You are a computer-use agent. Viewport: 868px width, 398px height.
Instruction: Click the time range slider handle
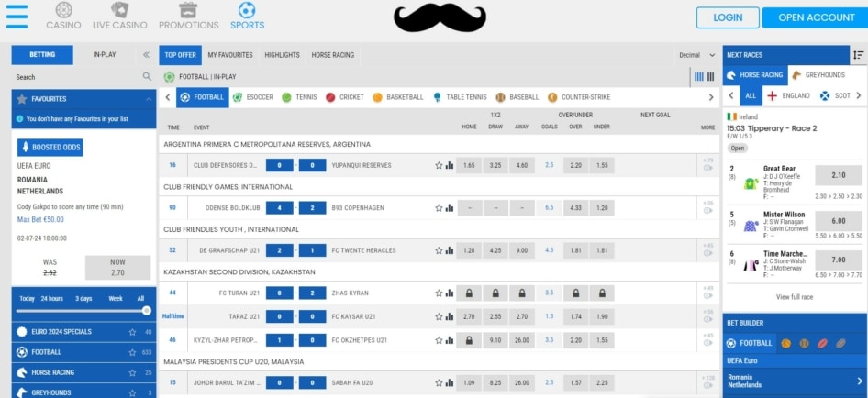click(146, 311)
